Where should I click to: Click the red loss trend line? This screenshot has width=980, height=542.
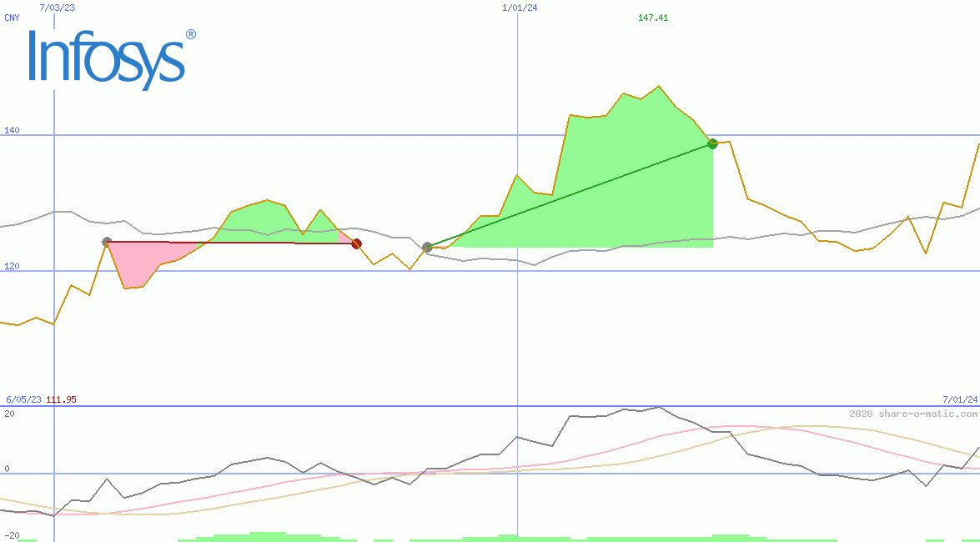click(x=231, y=243)
